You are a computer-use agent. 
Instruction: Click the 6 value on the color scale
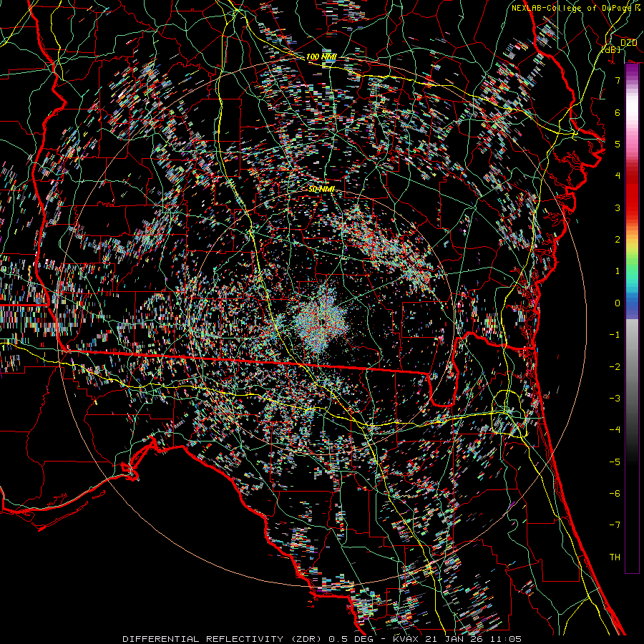point(618,112)
